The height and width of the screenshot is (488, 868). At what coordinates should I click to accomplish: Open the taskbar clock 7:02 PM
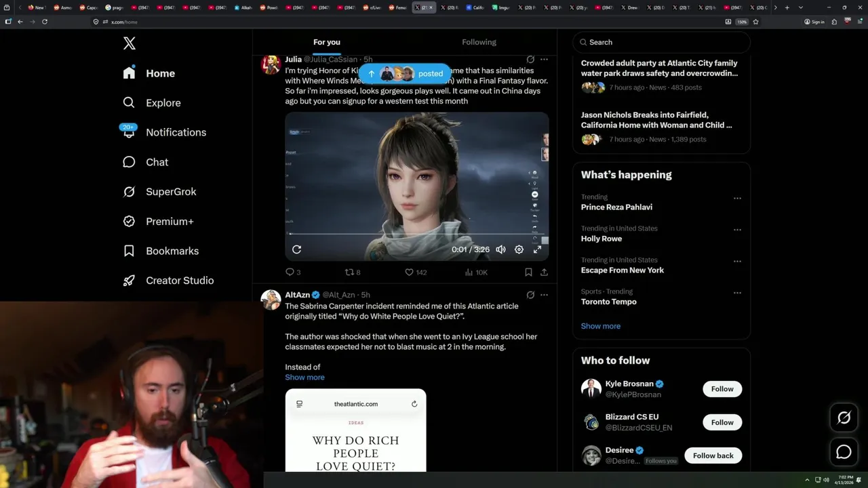click(846, 480)
